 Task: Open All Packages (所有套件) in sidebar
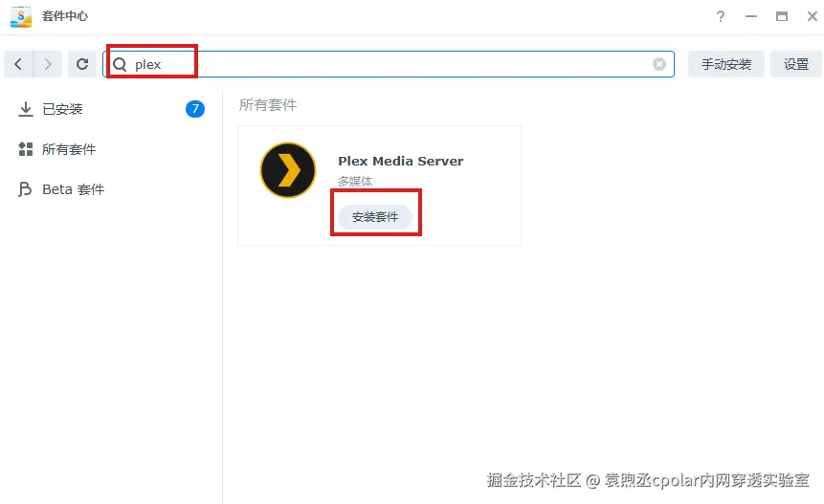tap(111, 149)
